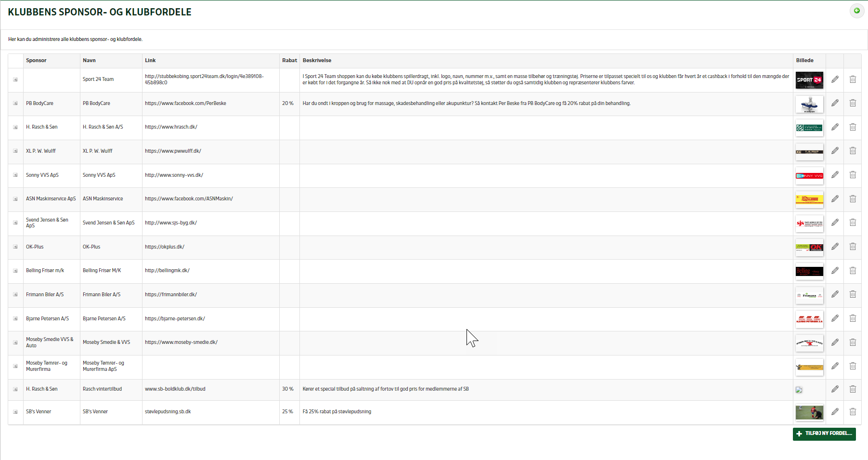Click the Sonny VVS logo thumbnail

point(809,176)
